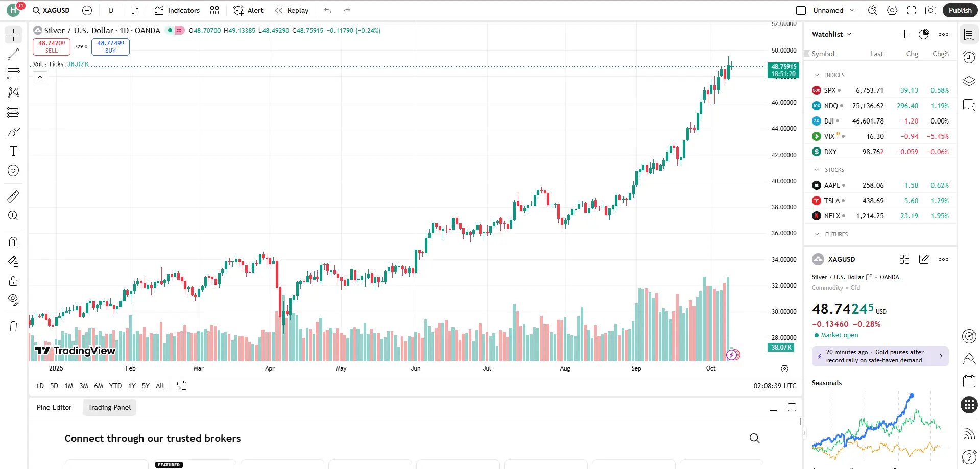Open the Alert creation button
This screenshot has width=980, height=469.
[248, 10]
